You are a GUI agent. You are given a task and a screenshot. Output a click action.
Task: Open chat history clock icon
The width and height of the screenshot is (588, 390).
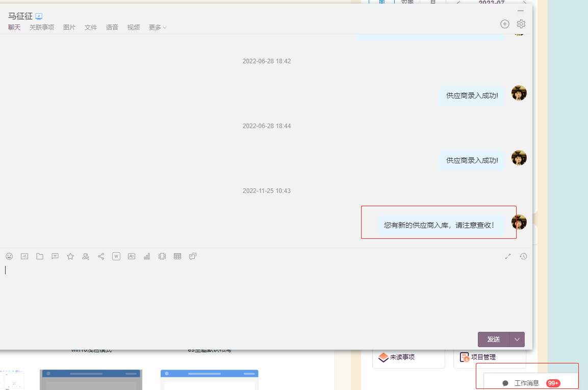click(x=524, y=256)
